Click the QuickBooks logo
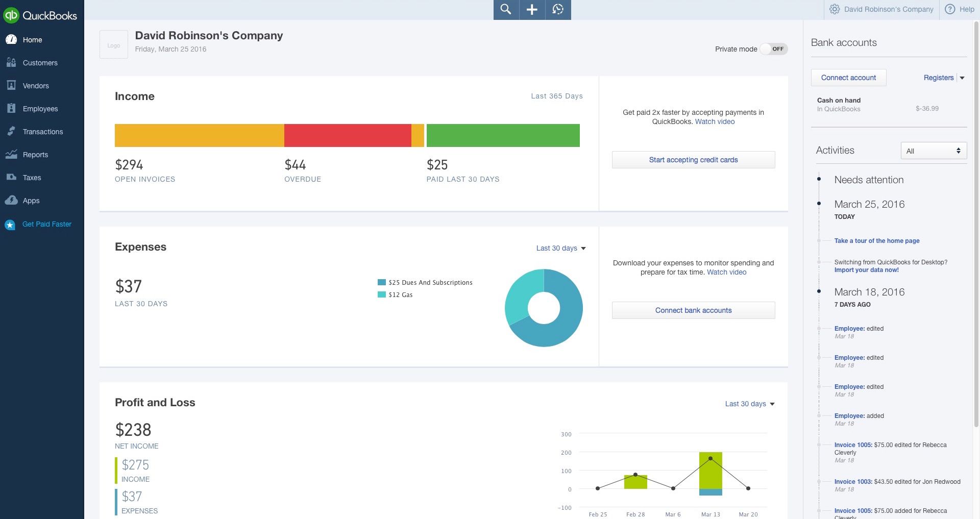 41,15
